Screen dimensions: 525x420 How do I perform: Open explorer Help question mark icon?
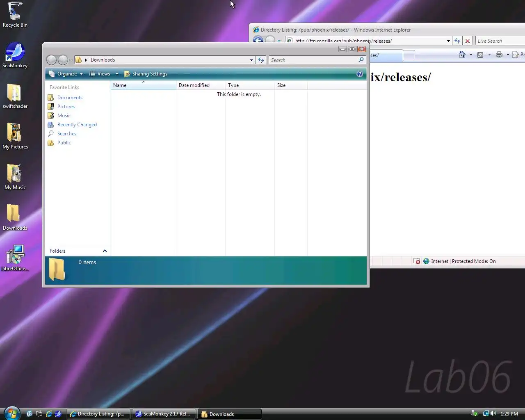click(x=360, y=74)
